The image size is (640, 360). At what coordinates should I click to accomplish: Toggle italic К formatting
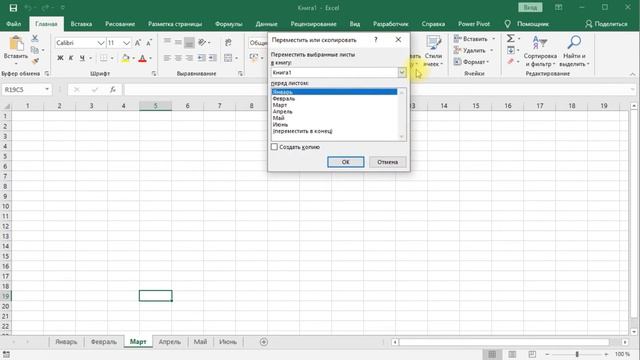tap(71, 58)
